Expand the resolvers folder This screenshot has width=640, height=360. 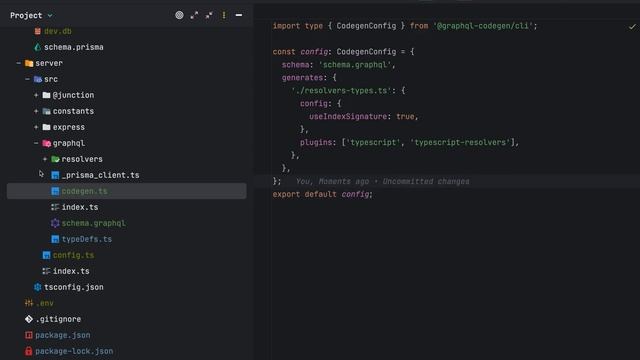click(x=45, y=159)
